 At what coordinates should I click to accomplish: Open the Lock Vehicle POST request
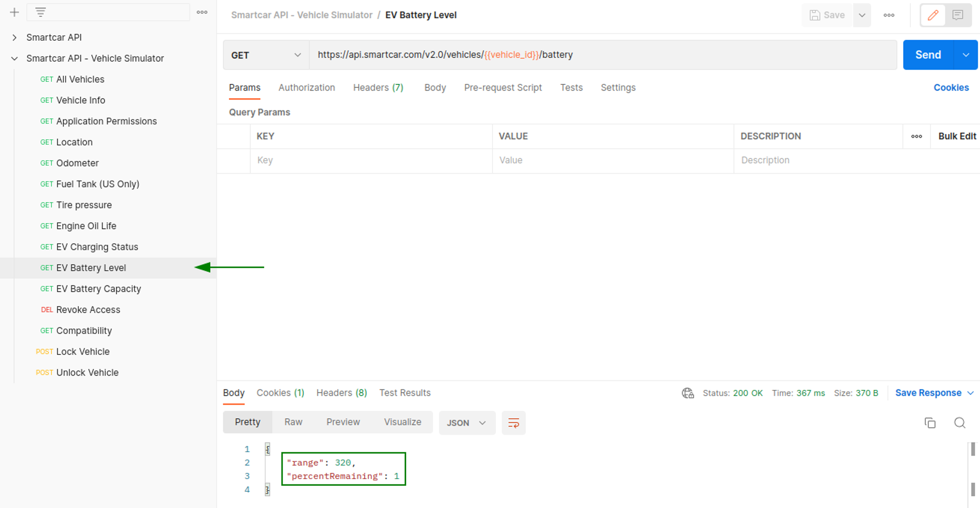[x=83, y=352]
